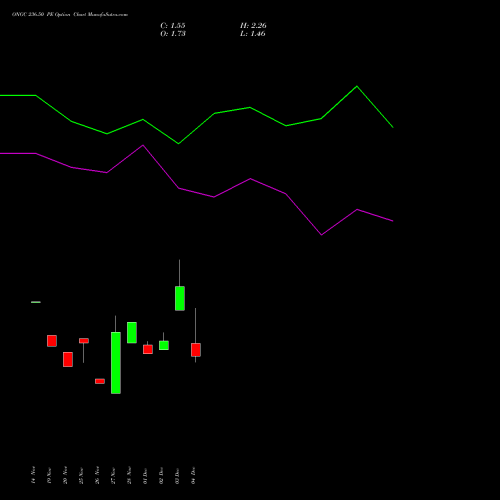Select the 14 Nov date label
This screenshot has width=500, height=500.
click(33, 475)
